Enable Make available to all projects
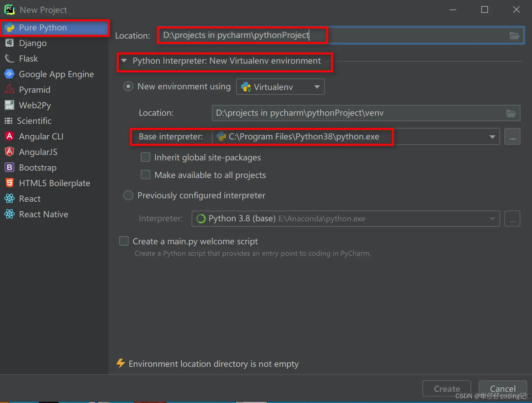This screenshot has width=532, height=403. pyautogui.click(x=146, y=175)
